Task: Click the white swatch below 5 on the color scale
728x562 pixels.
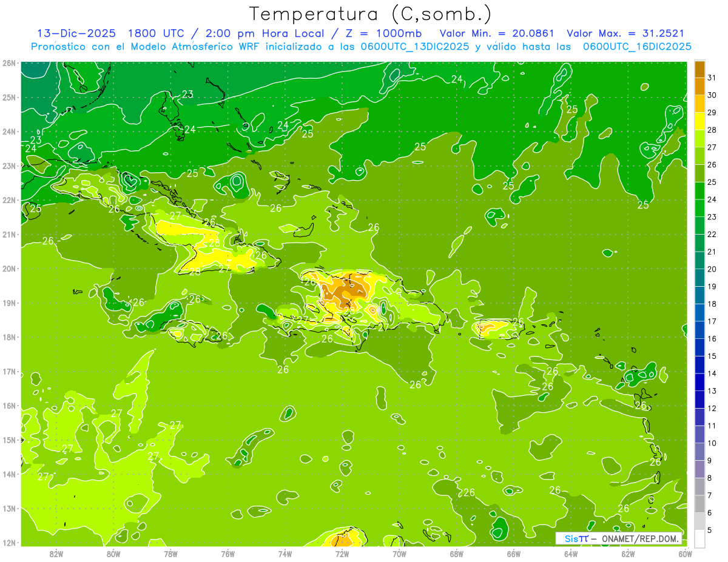Action: (699, 538)
